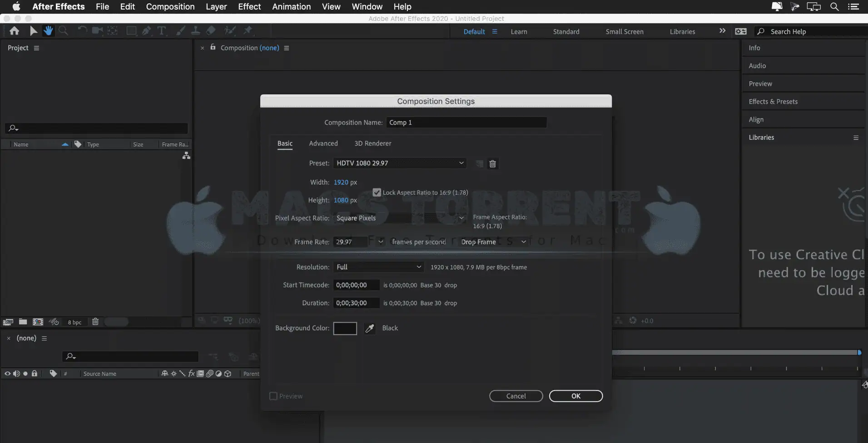Select the Pan Behind anchor point tool
The width and height of the screenshot is (868, 443).
[x=113, y=30]
